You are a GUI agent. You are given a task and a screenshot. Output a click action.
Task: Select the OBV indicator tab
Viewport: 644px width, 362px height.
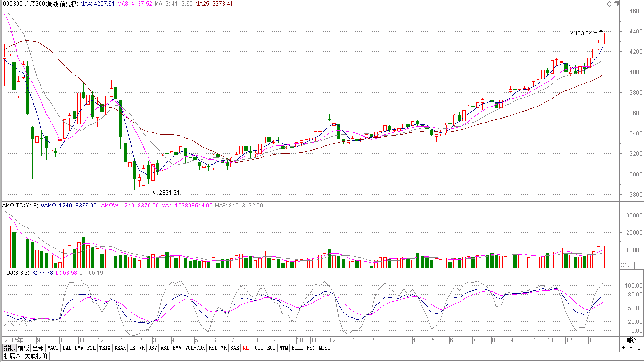point(152,348)
